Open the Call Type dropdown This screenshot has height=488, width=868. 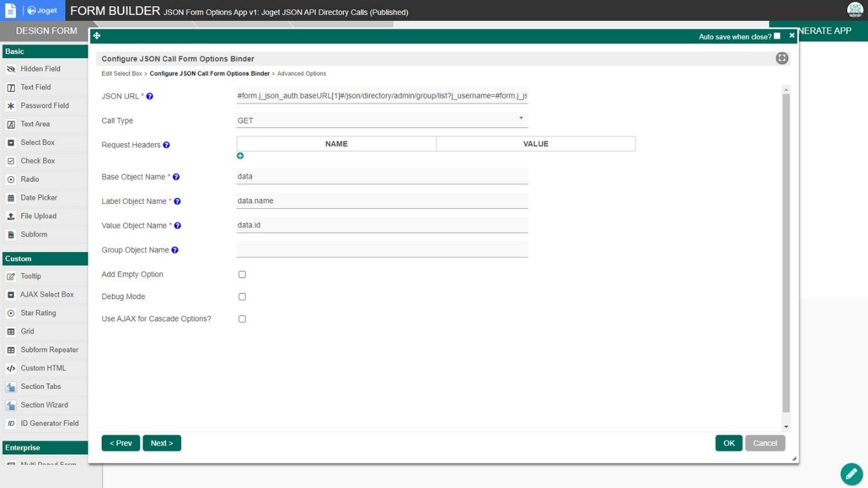tap(382, 121)
